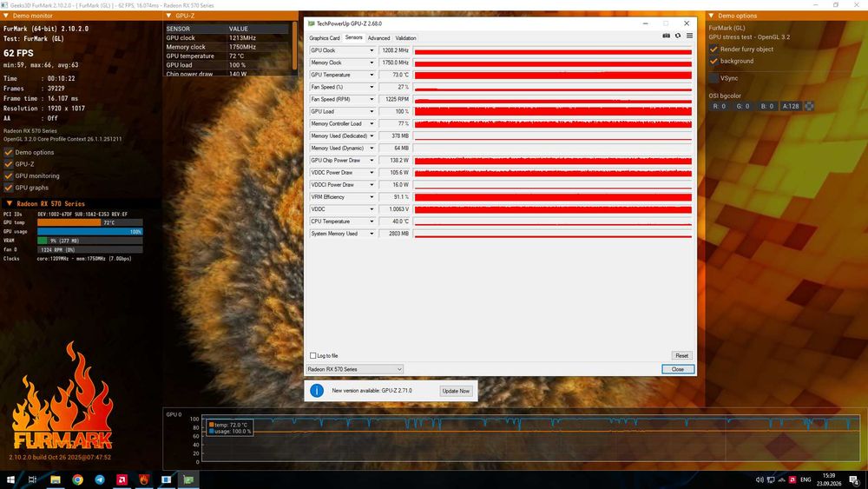Open the System Memory Used dropdown
868x489 pixels.
click(372, 233)
